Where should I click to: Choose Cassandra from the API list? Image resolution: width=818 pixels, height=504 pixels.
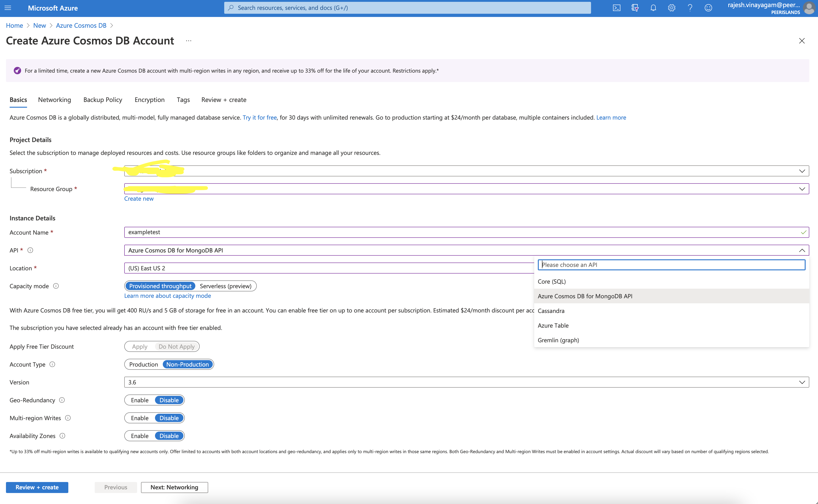(x=551, y=311)
